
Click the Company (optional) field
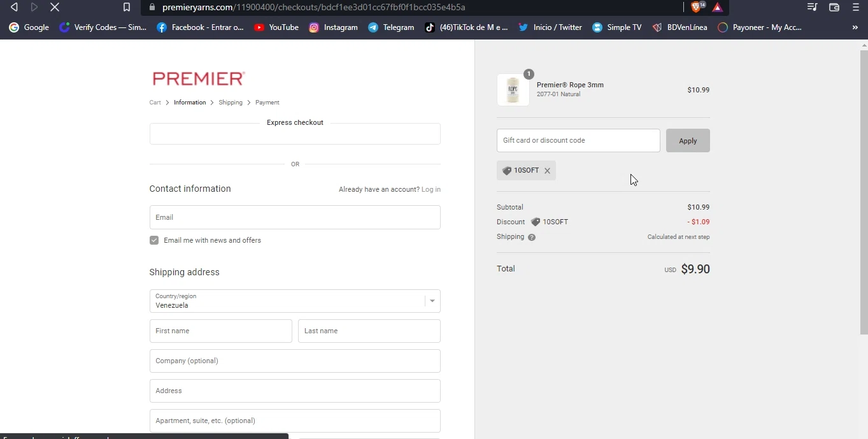pos(295,361)
